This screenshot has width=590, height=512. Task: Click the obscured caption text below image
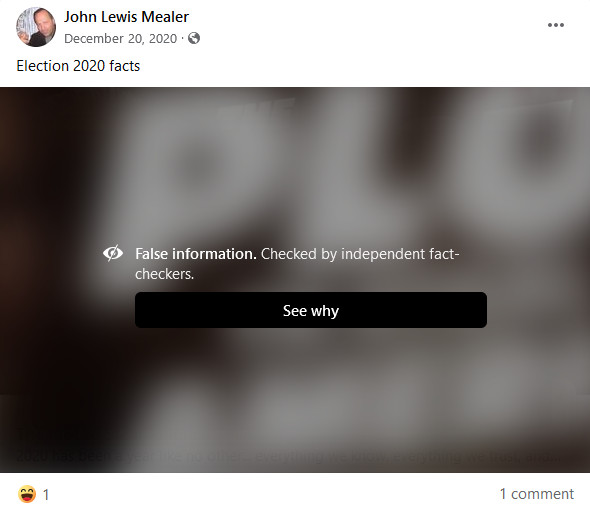(290, 457)
